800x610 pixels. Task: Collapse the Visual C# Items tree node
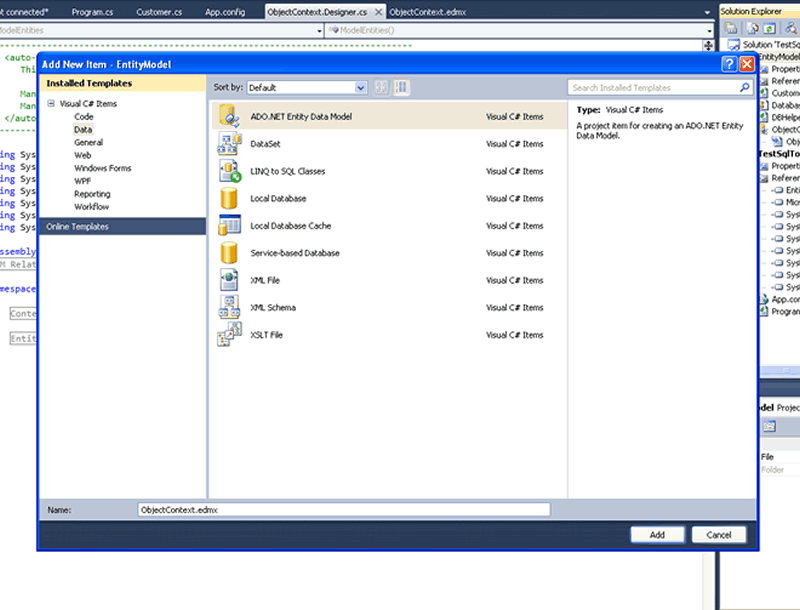tap(51, 104)
